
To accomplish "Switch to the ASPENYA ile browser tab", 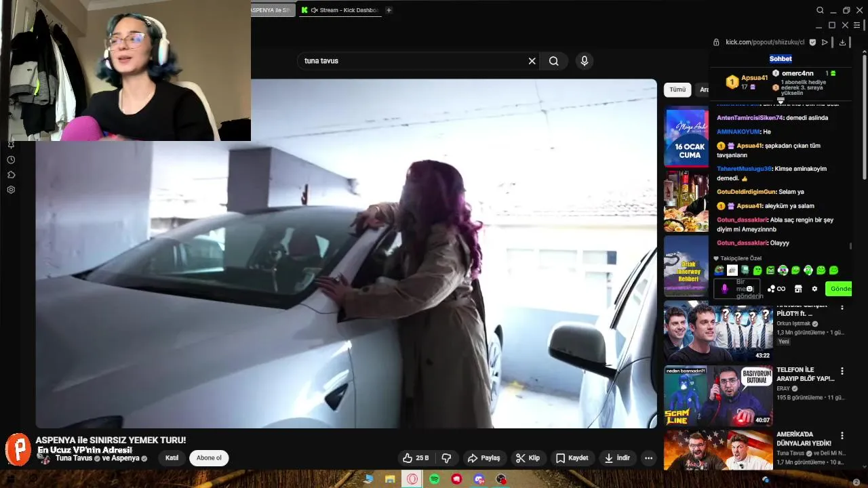I will pos(271,10).
